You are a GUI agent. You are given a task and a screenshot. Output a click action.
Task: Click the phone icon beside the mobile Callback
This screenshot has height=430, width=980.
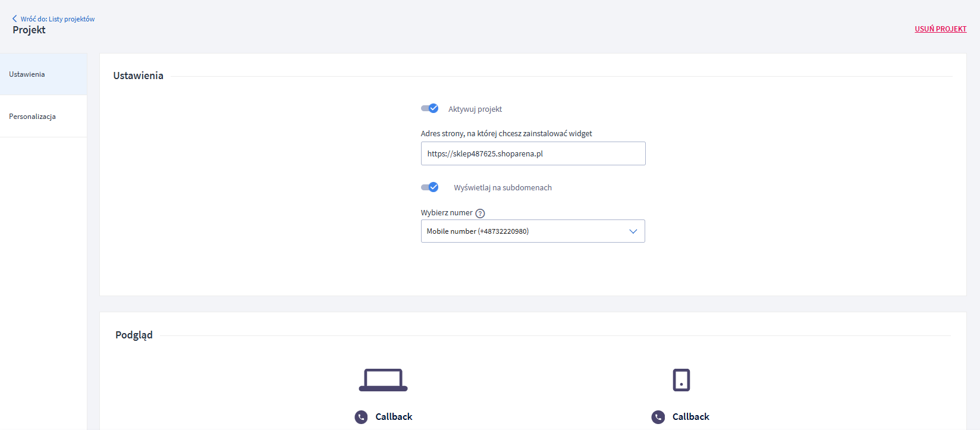658,417
